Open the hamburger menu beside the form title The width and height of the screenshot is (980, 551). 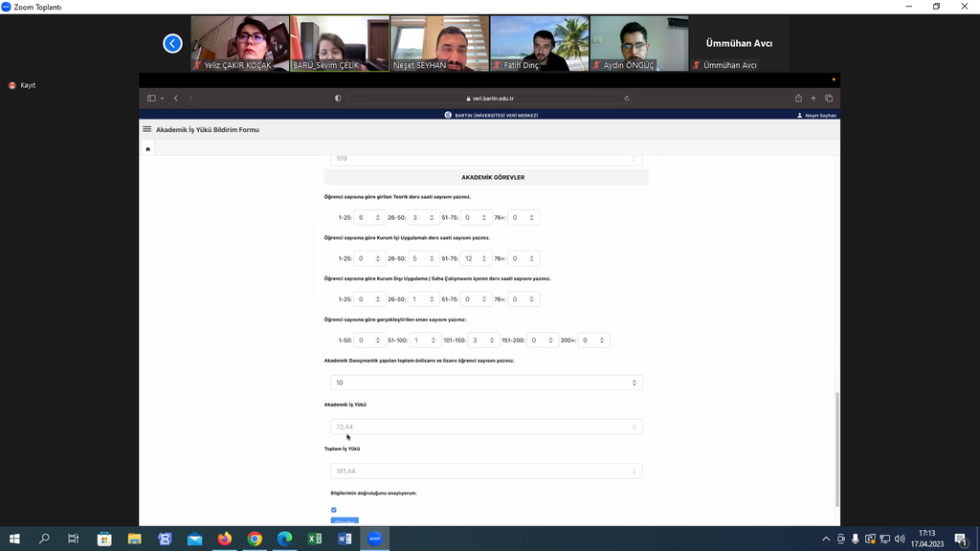147,129
